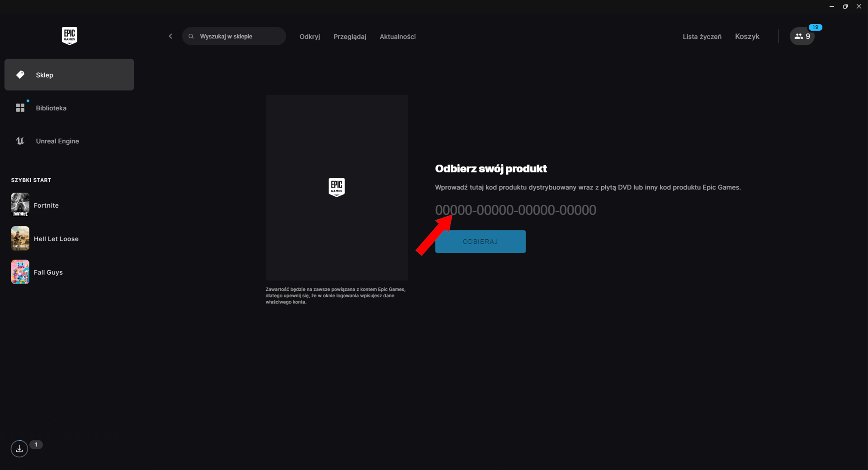Go back with the left chevron arrow
The image size is (868, 470).
pos(170,36)
